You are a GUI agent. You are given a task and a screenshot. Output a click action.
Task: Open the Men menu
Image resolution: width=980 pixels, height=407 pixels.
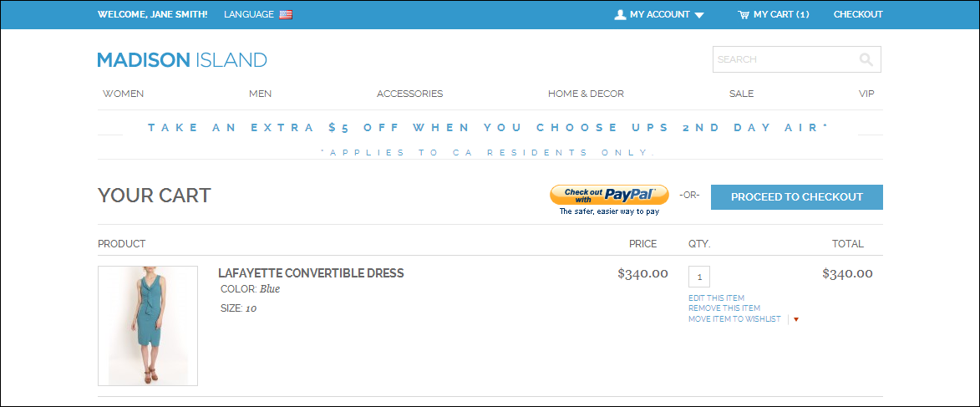[260, 94]
